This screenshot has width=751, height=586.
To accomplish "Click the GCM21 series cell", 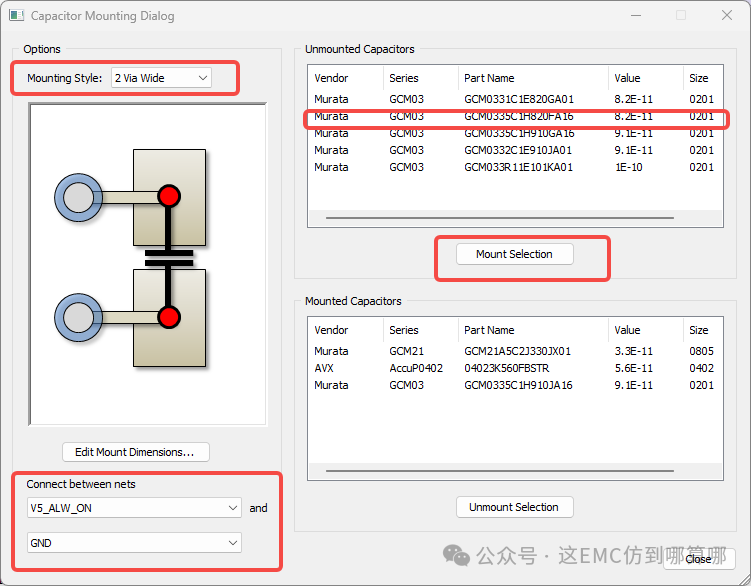I will coord(406,351).
